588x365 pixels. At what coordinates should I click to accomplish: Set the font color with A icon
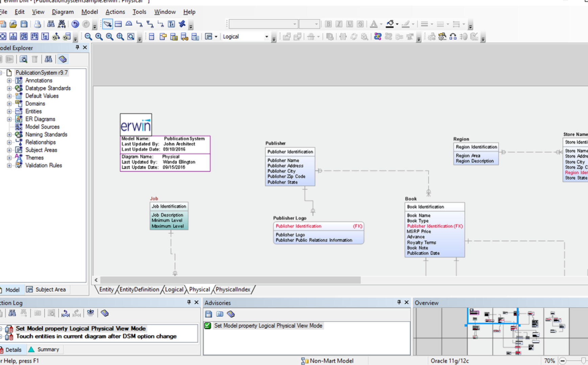[374, 24]
